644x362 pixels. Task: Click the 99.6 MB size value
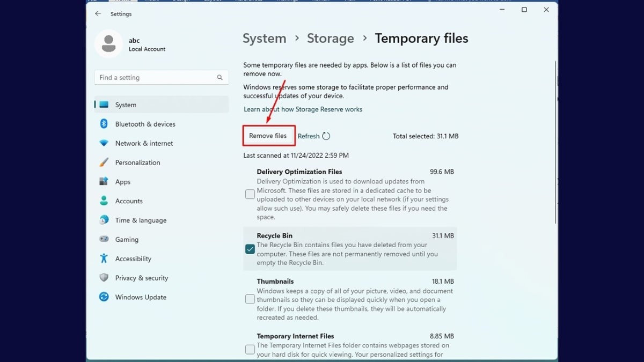[x=442, y=172]
